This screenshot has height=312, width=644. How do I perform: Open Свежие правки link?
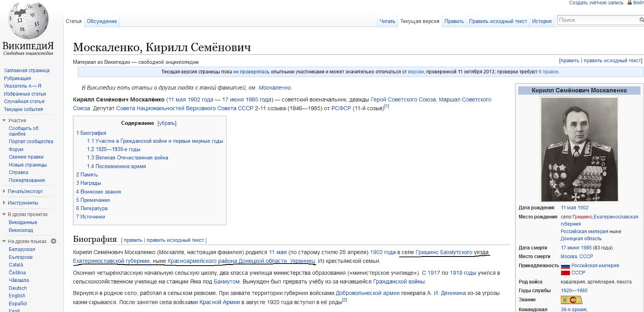coord(26,157)
